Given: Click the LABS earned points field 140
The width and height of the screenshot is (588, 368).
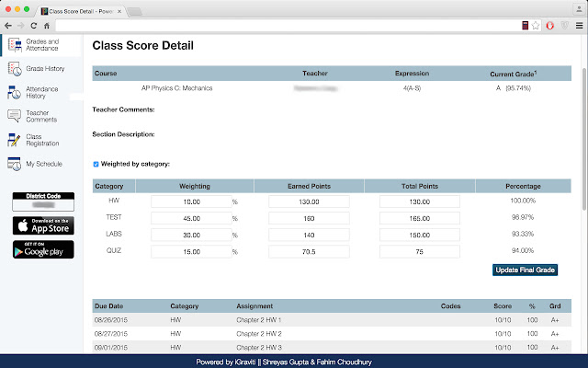Looking at the screenshot, I should click(x=309, y=236).
